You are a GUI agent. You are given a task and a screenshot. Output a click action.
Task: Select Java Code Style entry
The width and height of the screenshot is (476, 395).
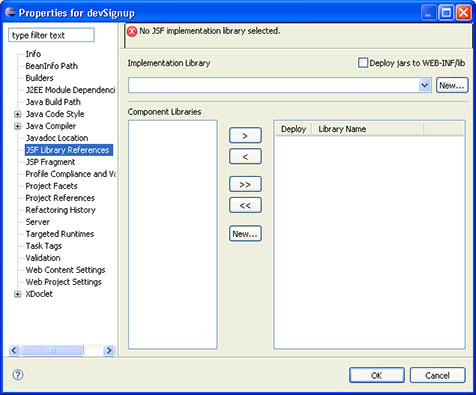point(55,114)
